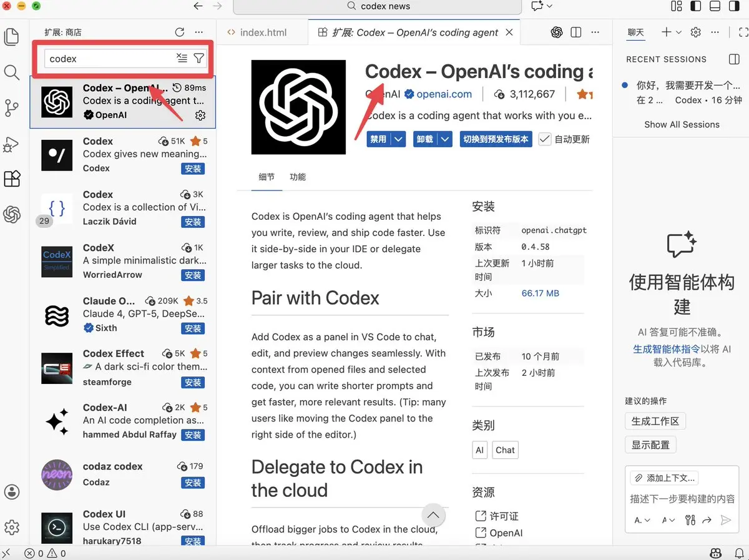Click the OpenAI icon in editor toolbar
Viewport: 749px width, 560px height.
[x=557, y=32]
